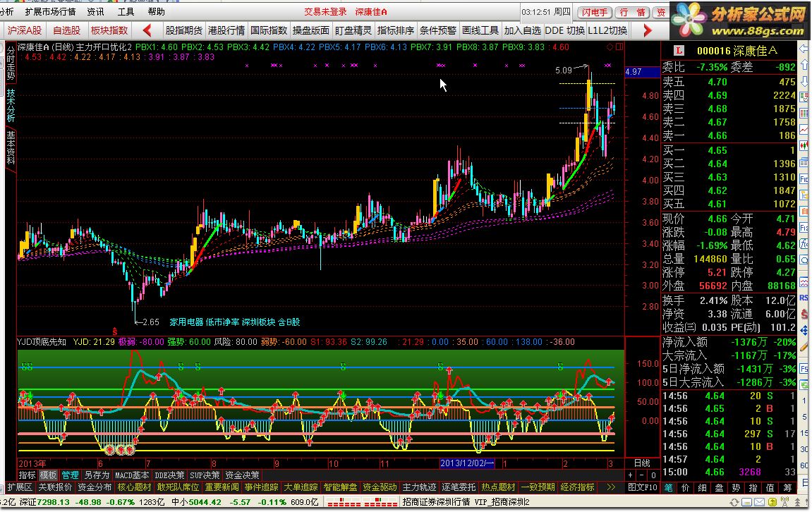
Task: Toggle L1L2切换
Action: 607,30
